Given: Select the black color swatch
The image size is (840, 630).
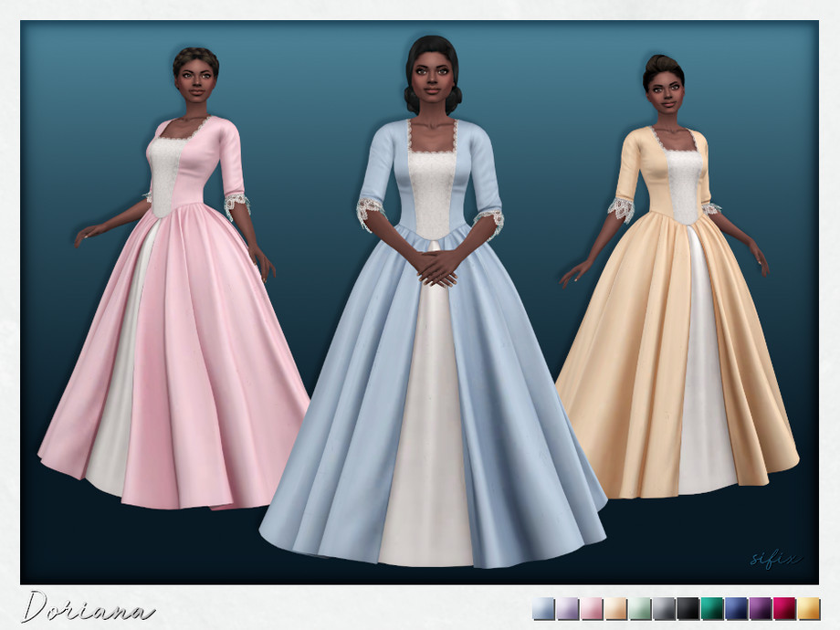Looking at the screenshot, I should click(x=688, y=609).
